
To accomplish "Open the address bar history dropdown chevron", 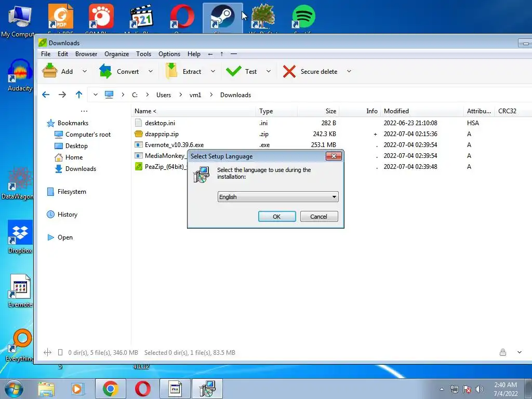I will click(96, 95).
